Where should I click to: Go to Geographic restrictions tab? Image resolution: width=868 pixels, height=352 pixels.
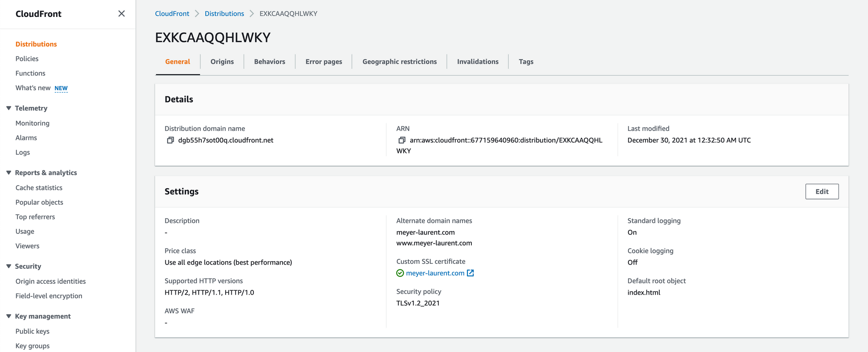point(400,62)
